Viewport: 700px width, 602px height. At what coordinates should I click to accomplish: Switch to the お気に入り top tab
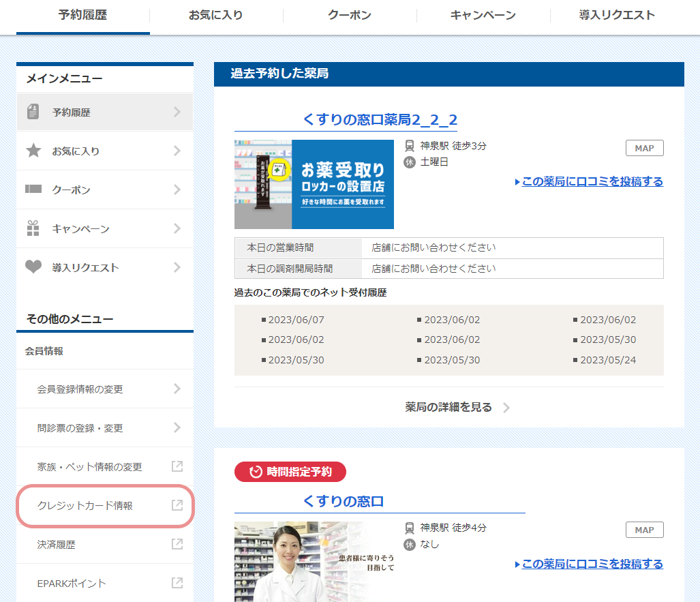pos(216,15)
